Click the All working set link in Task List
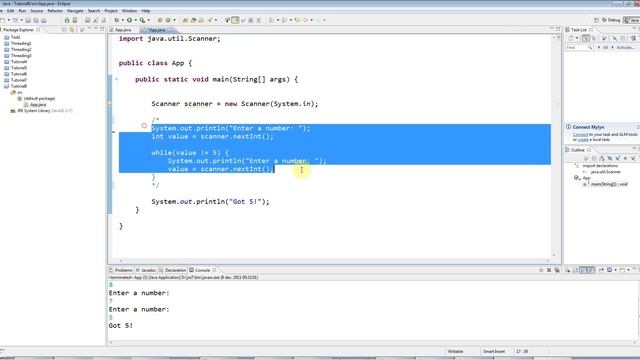The height and width of the screenshot is (360, 640). click(605, 48)
